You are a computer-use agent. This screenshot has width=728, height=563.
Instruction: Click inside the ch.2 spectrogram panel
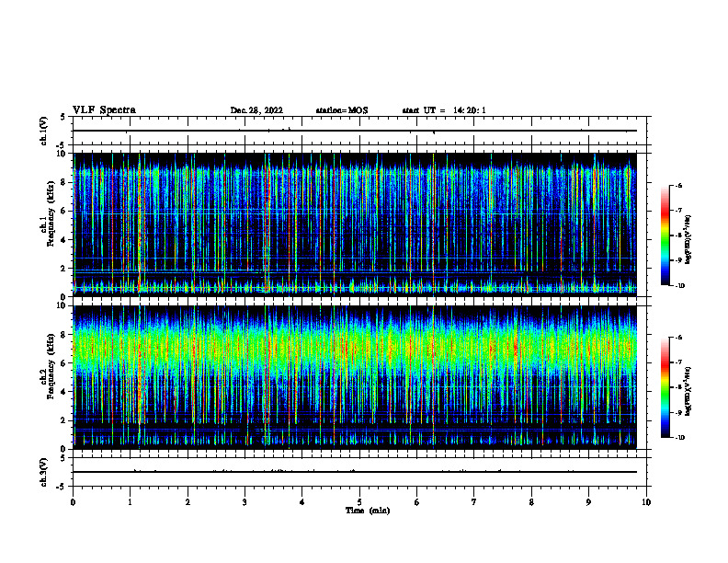[355, 377]
